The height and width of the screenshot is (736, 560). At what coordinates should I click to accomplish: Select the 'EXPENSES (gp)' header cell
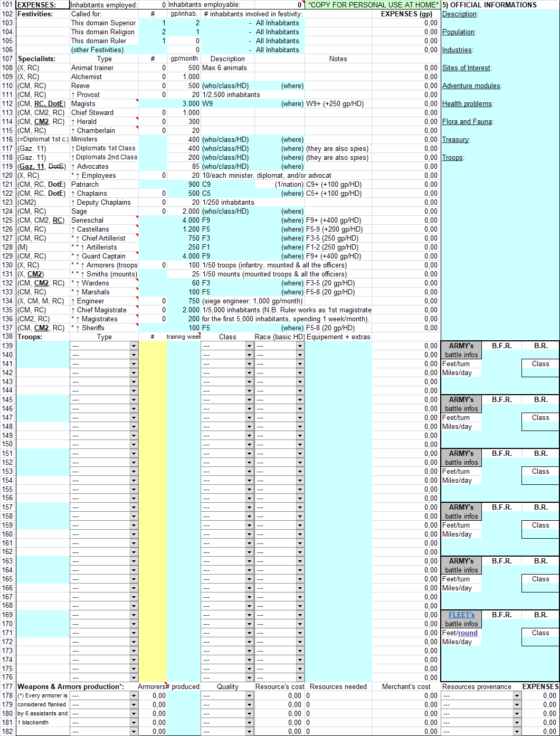tap(406, 14)
